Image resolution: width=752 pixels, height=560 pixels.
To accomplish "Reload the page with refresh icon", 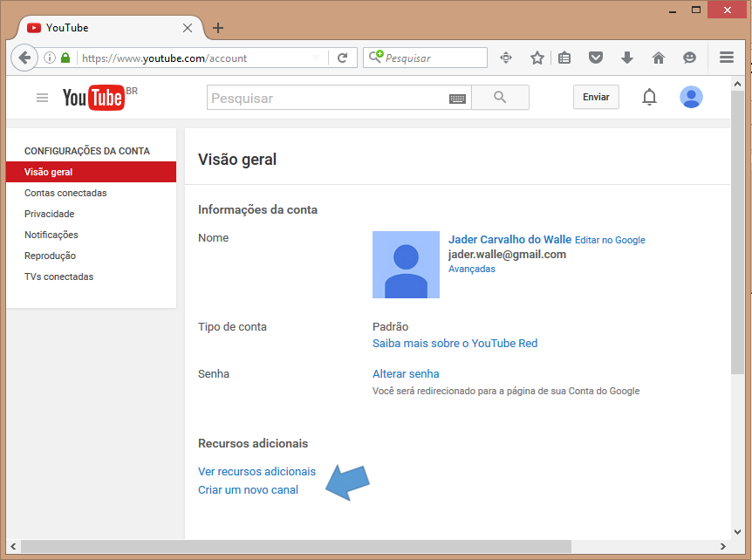I will (343, 58).
